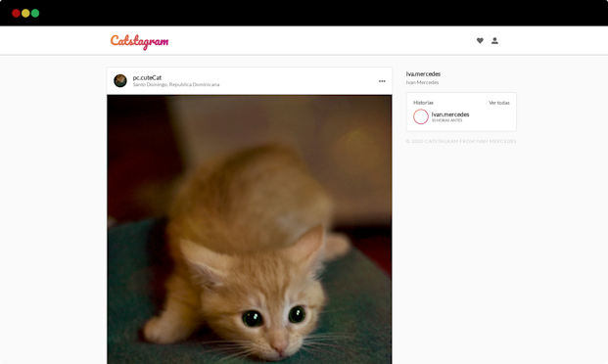Click the yellow minimize window dot
The width and height of the screenshot is (608, 364).
pyautogui.click(x=25, y=13)
